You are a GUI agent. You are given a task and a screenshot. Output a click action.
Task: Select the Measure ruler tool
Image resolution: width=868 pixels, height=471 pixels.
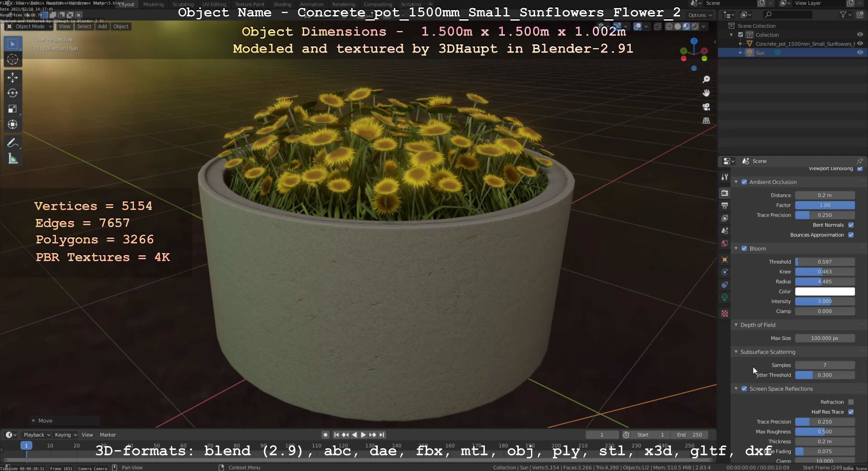pyautogui.click(x=13, y=158)
